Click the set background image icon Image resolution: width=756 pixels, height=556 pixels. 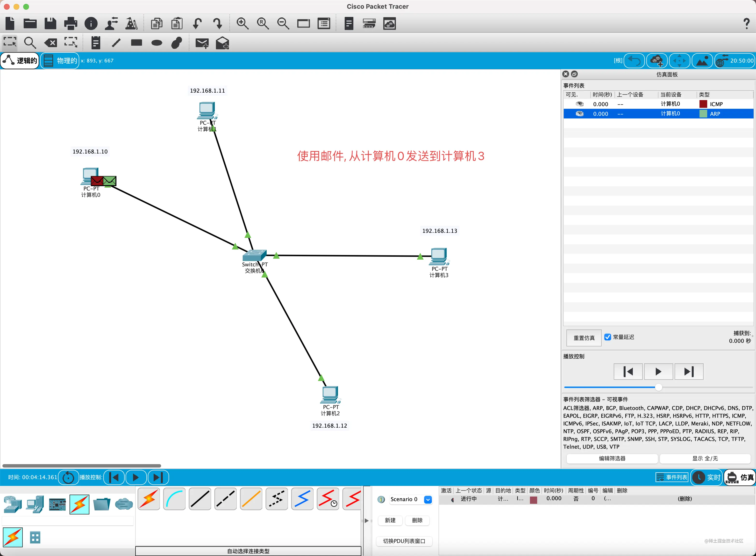pyautogui.click(x=702, y=61)
